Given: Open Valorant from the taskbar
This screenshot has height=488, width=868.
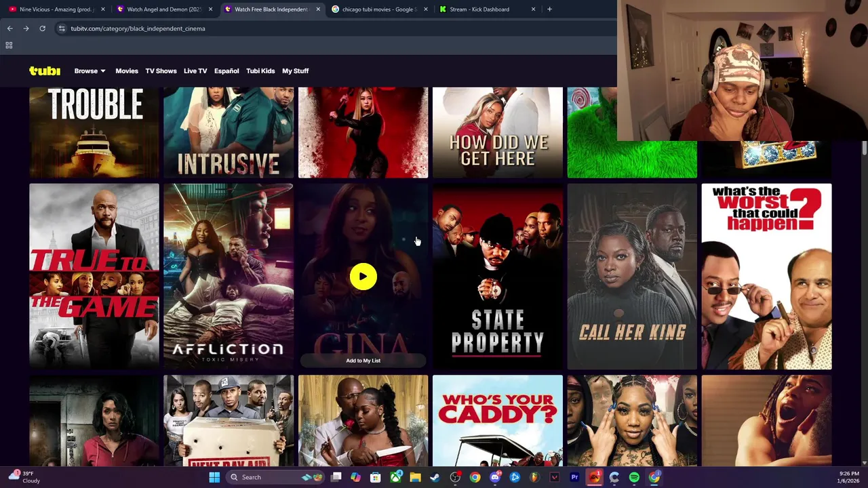Looking at the screenshot, I should [x=555, y=477].
